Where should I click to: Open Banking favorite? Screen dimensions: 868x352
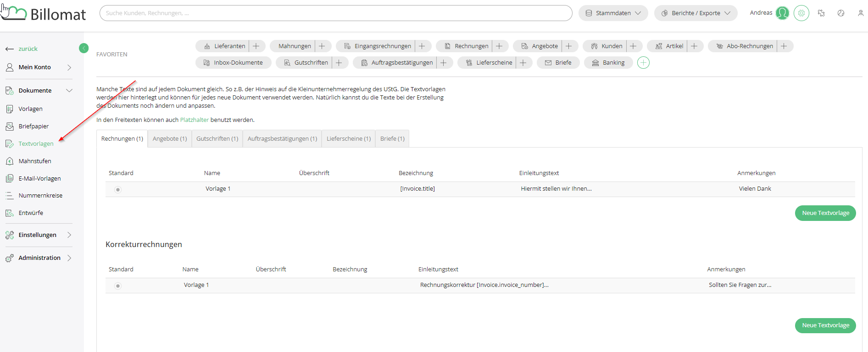point(608,63)
